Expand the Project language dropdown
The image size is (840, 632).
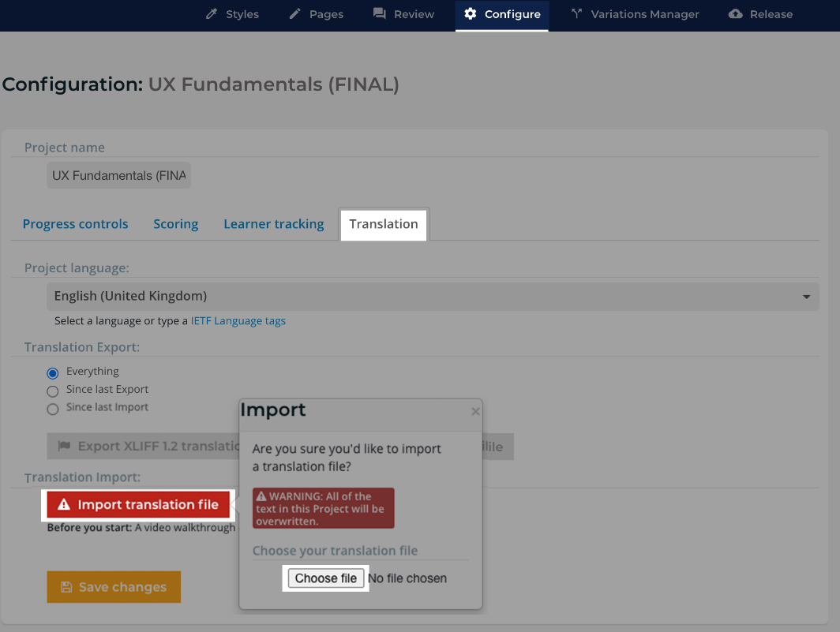point(432,297)
